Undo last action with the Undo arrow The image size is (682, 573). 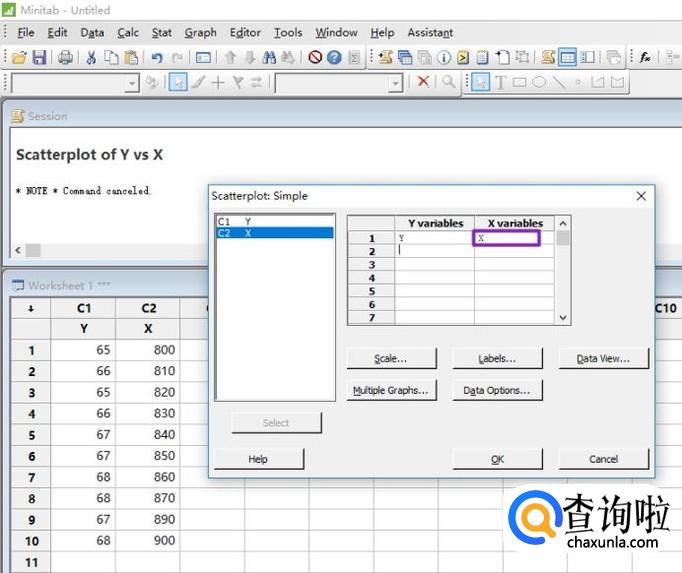pos(157,58)
